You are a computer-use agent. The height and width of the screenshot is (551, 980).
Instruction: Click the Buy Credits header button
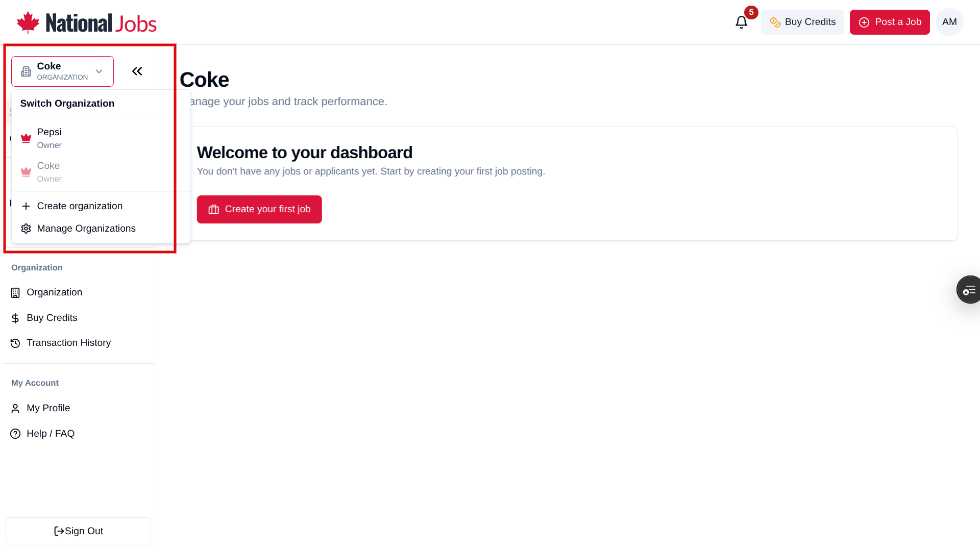pos(802,22)
